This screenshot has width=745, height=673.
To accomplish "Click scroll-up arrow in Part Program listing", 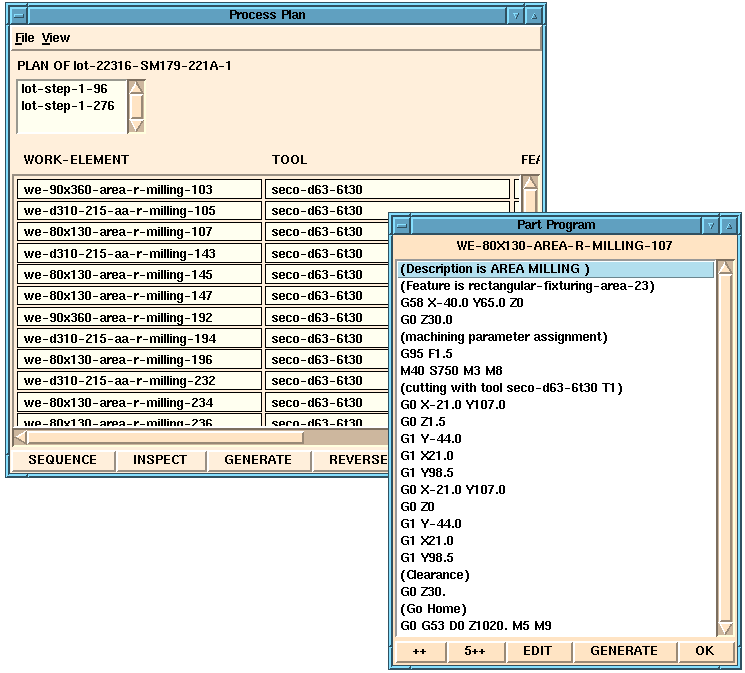I will point(725,269).
